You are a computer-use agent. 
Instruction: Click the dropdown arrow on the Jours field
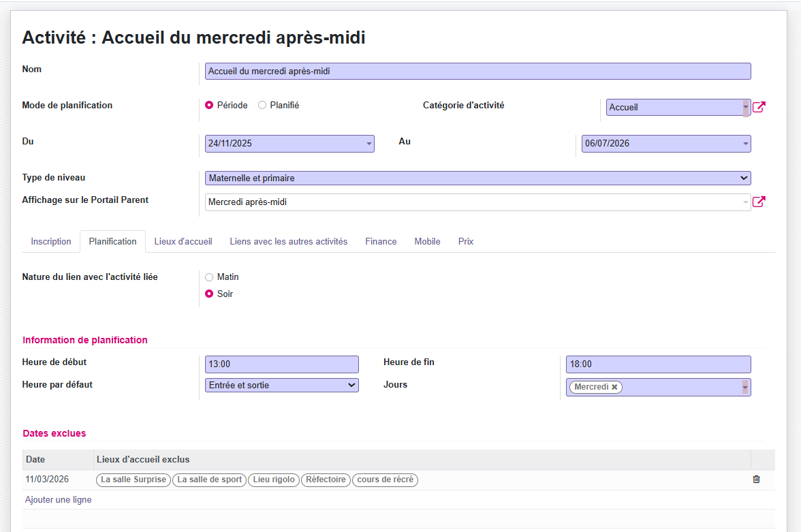pos(744,387)
